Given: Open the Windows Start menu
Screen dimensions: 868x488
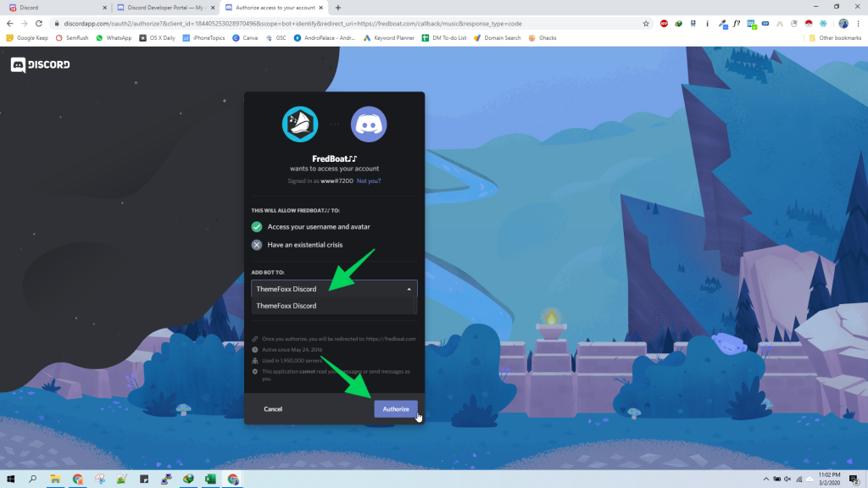Looking at the screenshot, I should pyautogui.click(x=10, y=480).
